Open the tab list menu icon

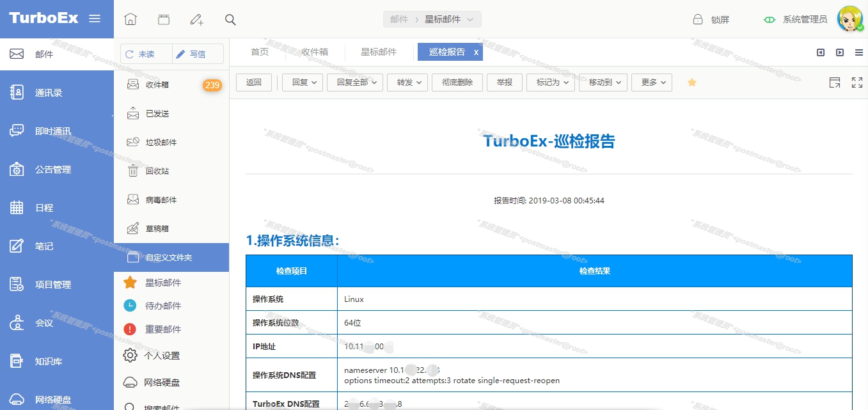[x=859, y=52]
